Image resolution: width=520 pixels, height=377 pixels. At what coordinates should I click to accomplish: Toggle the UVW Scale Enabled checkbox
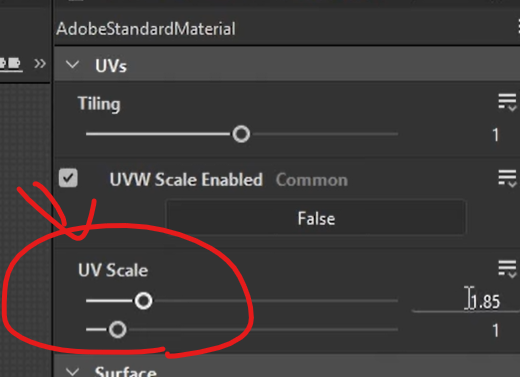coord(68,178)
